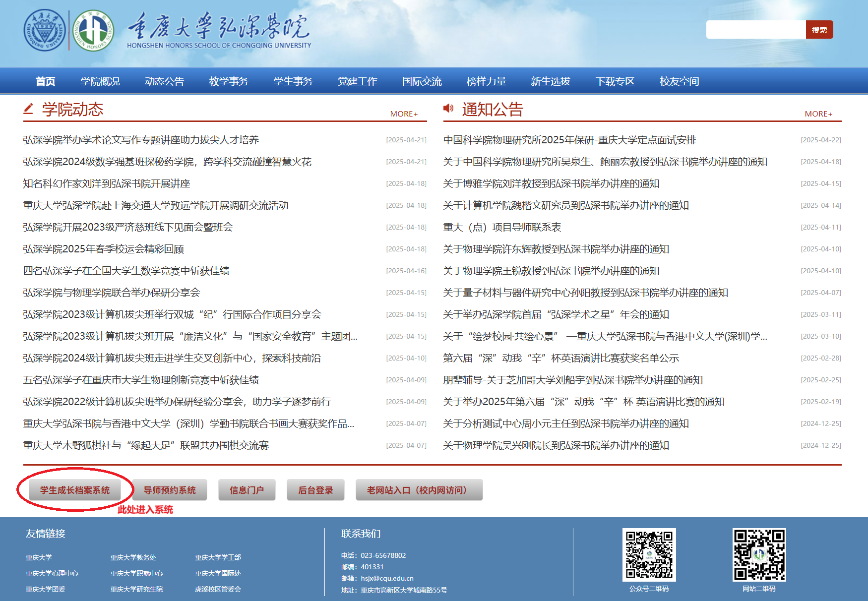Open news 弘深学院2025年春季校运会精彩回顾
The image size is (868, 601).
(x=104, y=249)
